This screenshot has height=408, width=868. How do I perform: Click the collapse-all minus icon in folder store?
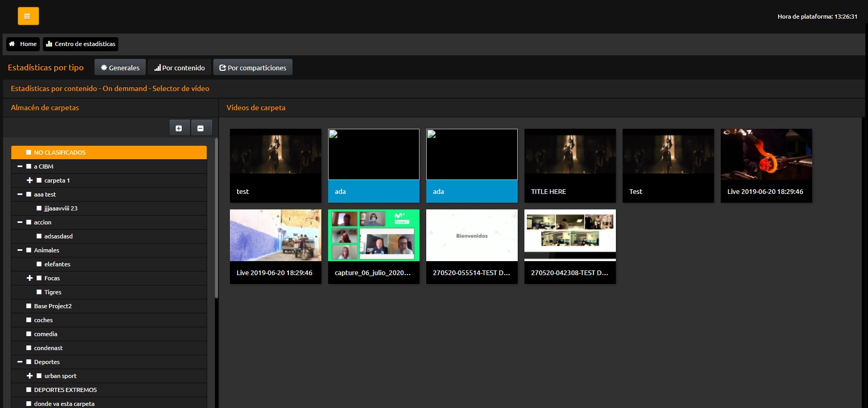tap(200, 128)
